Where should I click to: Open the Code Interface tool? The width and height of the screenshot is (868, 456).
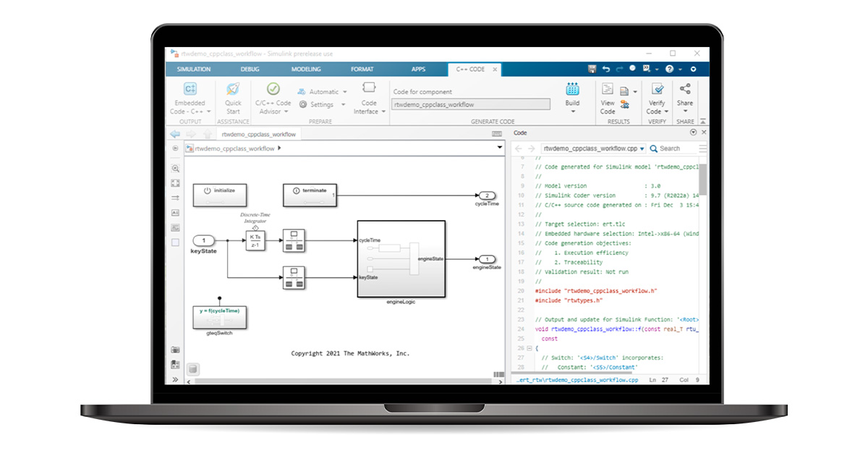tap(369, 98)
